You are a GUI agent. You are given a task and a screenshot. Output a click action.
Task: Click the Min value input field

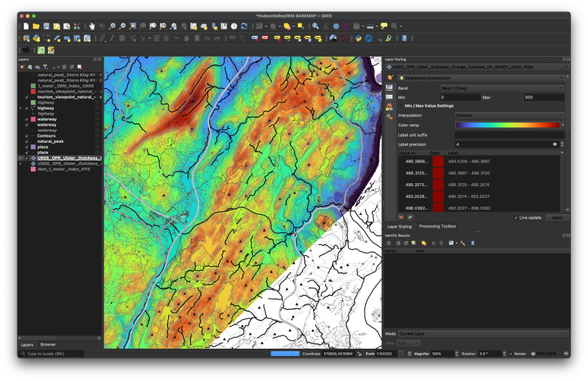460,98
